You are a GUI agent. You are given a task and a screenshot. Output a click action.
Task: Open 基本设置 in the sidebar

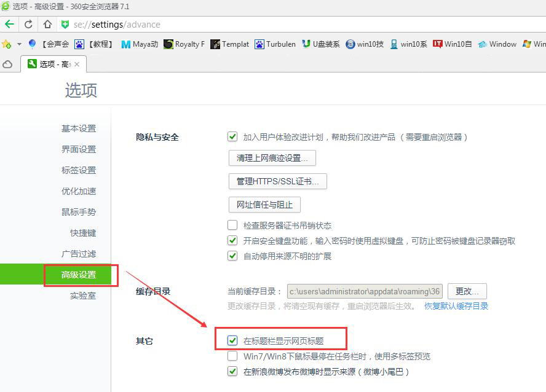[x=79, y=128]
